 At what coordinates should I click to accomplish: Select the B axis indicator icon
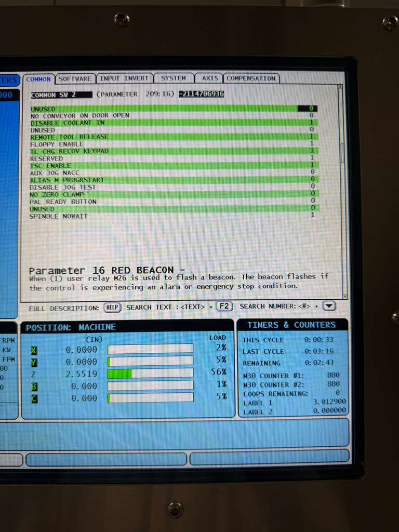point(34,386)
